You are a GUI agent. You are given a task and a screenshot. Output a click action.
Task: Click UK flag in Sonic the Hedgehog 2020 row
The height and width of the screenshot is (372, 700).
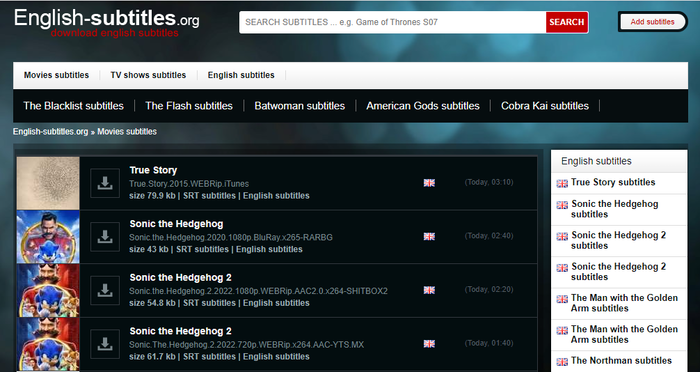pos(429,236)
